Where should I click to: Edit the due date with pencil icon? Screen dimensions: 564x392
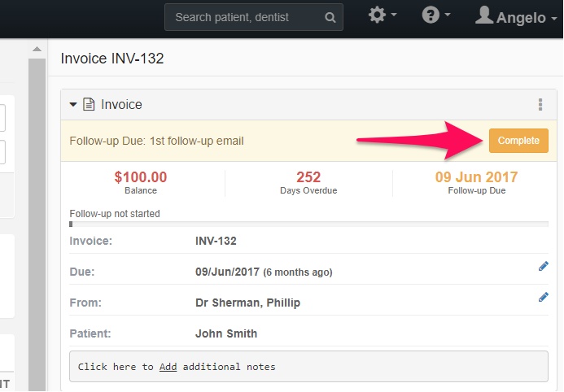pos(543,266)
